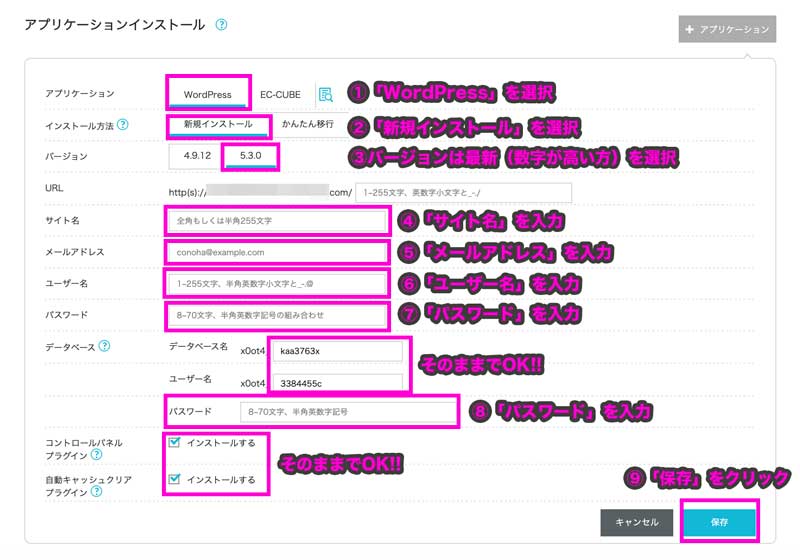Click database ユーザー名 field containing 3384455c

[337, 383]
